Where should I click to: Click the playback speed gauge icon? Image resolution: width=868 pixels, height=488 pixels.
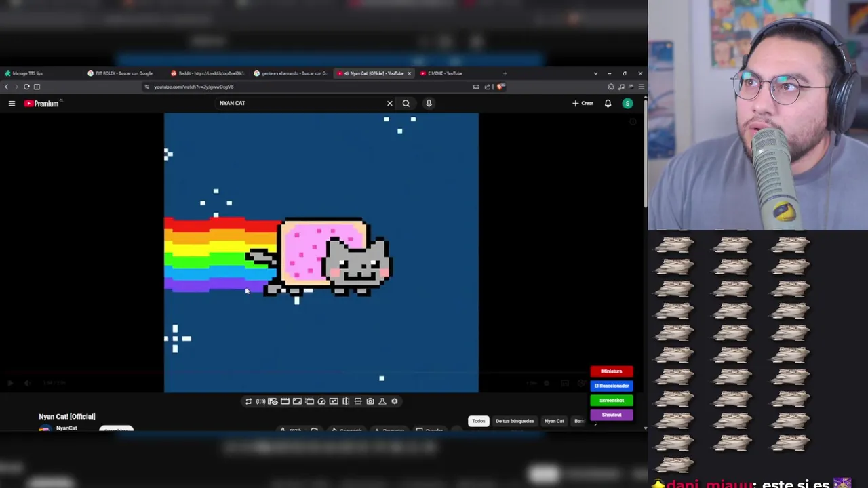(x=321, y=401)
